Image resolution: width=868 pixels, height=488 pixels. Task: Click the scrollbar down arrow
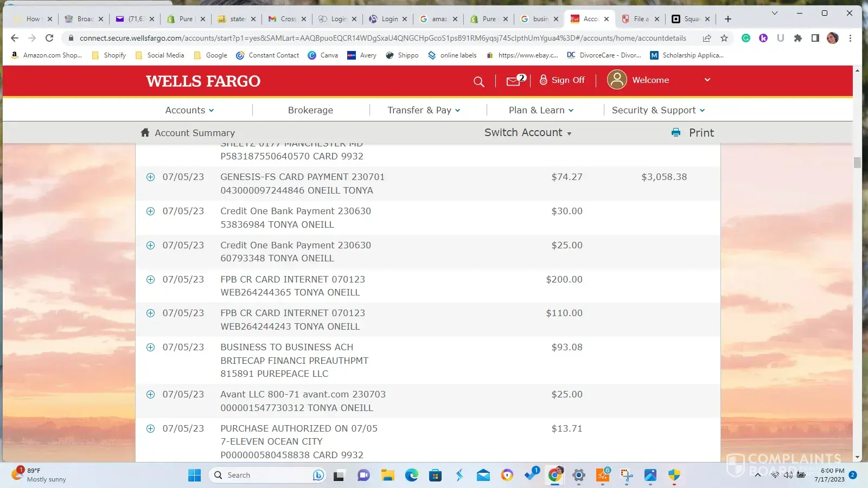pyautogui.click(x=857, y=457)
